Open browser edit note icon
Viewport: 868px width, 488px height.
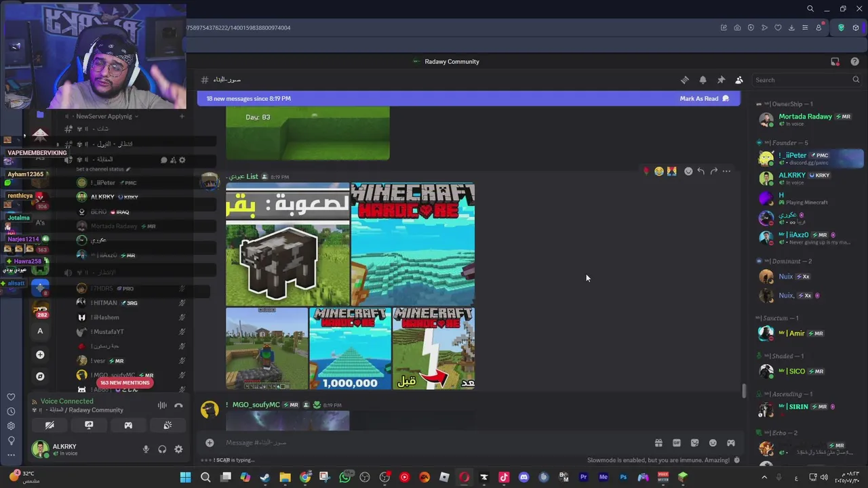(724, 28)
